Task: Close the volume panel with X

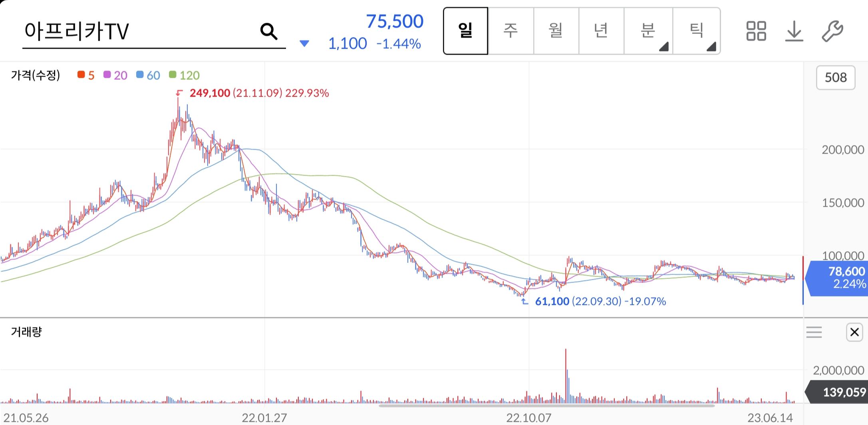Action: [x=854, y=332]
